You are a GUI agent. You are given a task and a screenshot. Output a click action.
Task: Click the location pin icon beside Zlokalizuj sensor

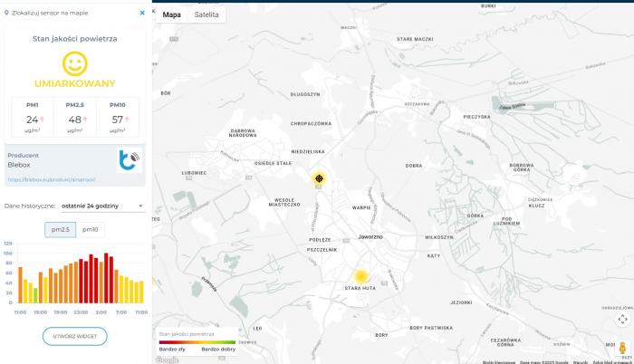tap(5, 13)
